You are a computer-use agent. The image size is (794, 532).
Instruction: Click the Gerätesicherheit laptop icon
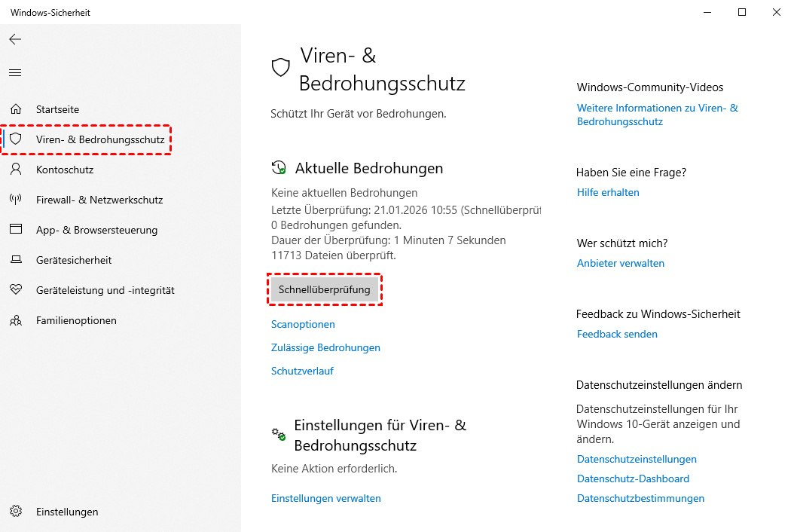pos(16,260)
